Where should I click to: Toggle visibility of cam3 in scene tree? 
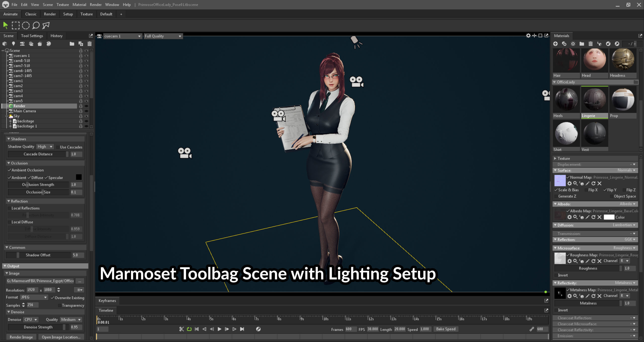86,91
